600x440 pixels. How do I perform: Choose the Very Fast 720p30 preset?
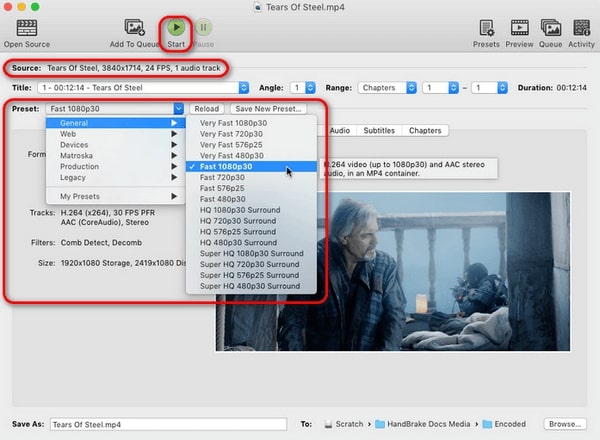(251, 134)
